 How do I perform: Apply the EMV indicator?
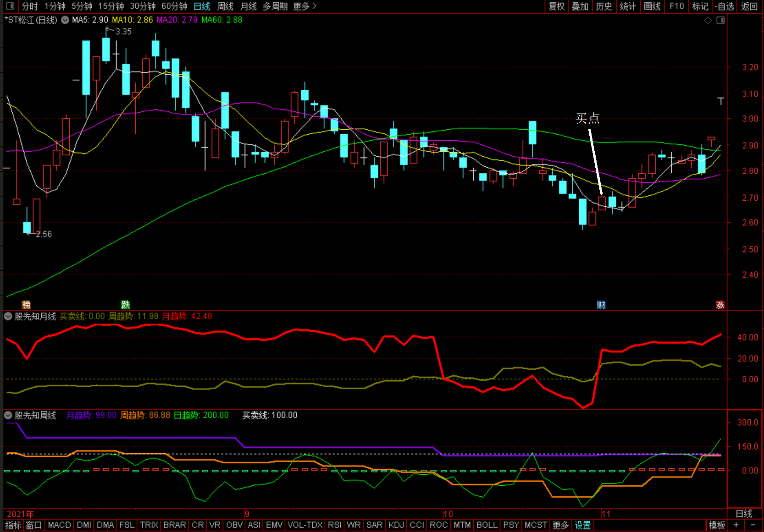point(274,525)
